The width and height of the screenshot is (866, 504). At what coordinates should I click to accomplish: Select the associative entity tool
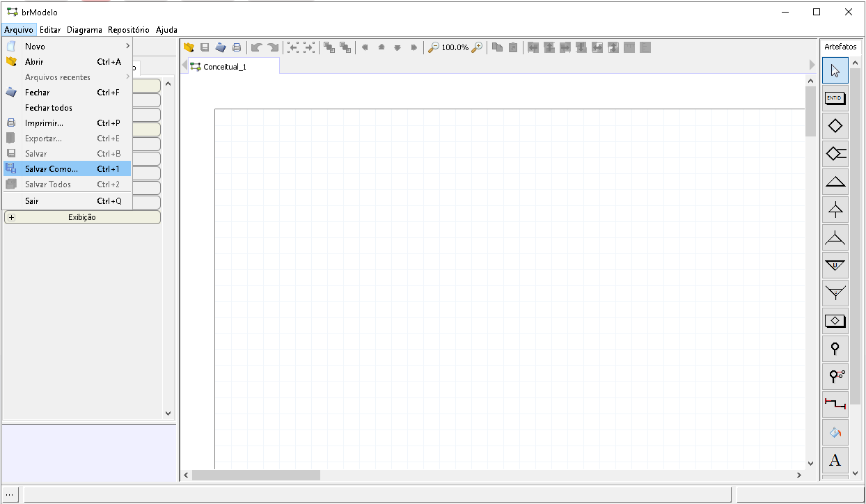pyautogui.click(x=835, y=321)
